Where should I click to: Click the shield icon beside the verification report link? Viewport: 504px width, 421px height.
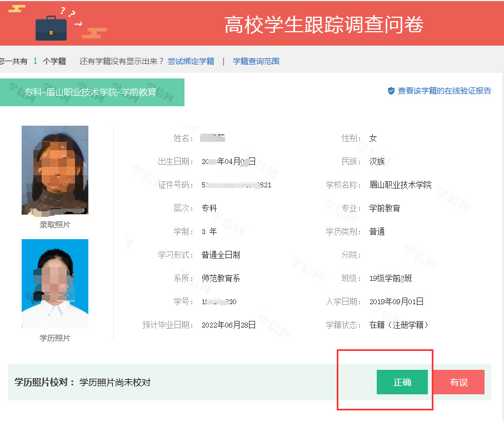point(391,91)
